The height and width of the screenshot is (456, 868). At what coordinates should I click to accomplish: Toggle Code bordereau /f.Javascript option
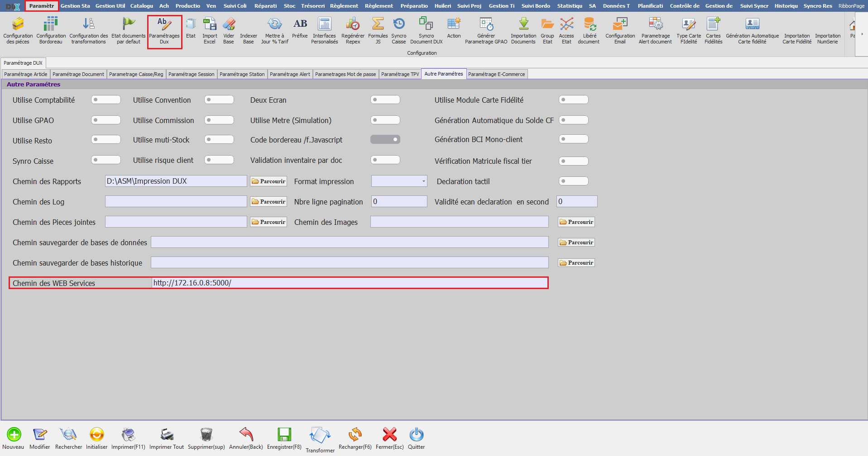[385, 139]
